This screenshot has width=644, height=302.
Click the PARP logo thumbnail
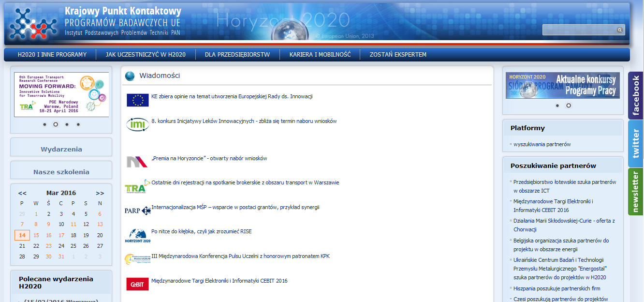point(138,211)
